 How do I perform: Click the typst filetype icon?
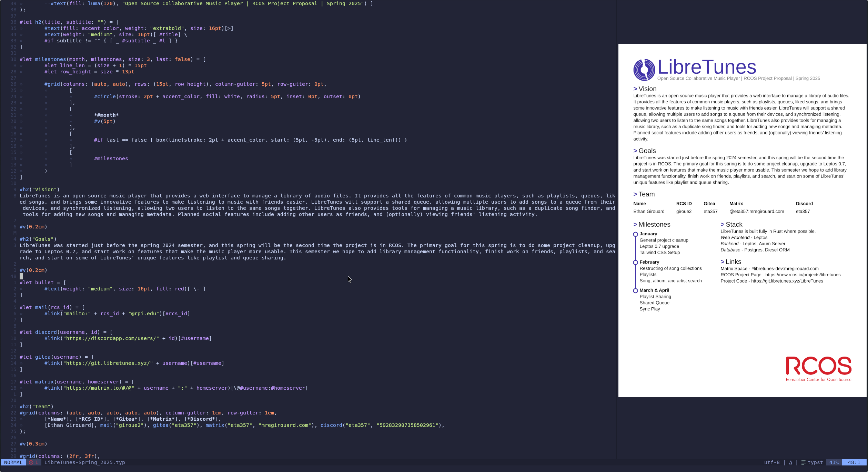(x=803, y=462)
